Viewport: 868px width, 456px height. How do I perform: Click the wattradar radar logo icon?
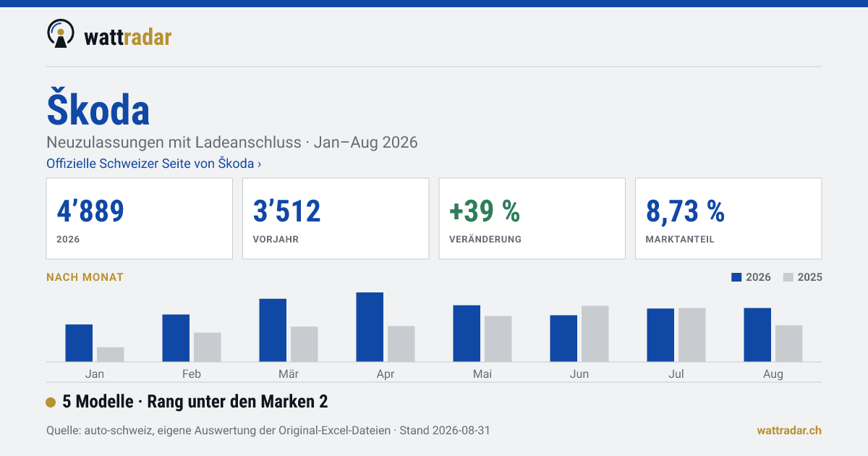(x=60, y=34)
